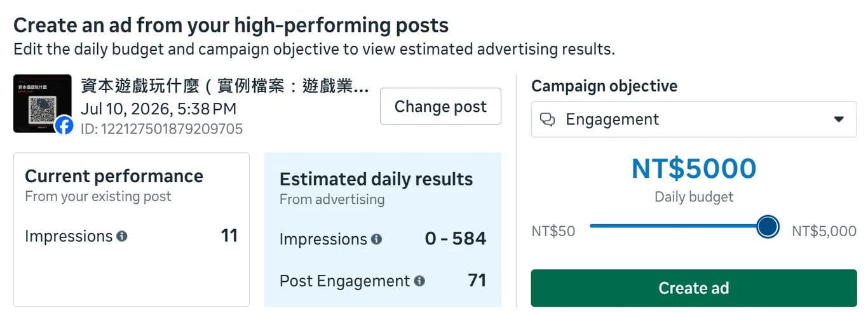This screenshot has width=868, height=313.
Task: Click the Change post button
Action: point(440,107)
